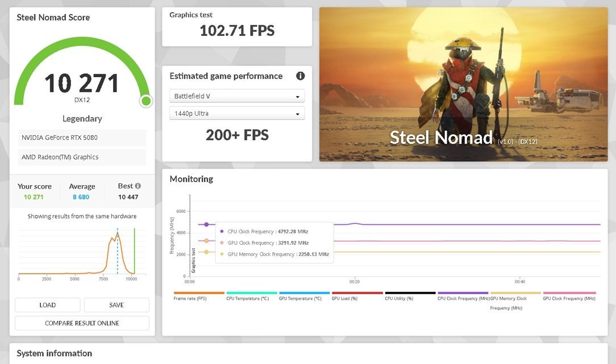616x364 pixels.
Task: Toggle CPU Temperature legend series
Action: click(251, 296)
